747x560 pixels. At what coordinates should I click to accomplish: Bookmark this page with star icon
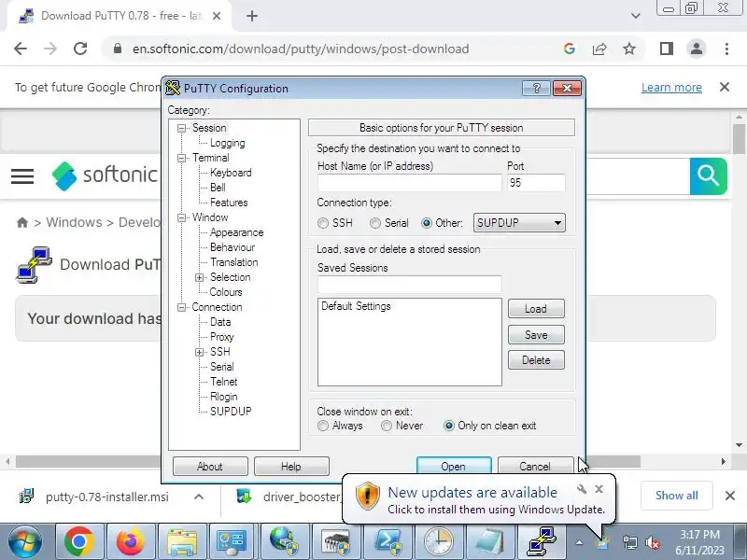(629, 49)
